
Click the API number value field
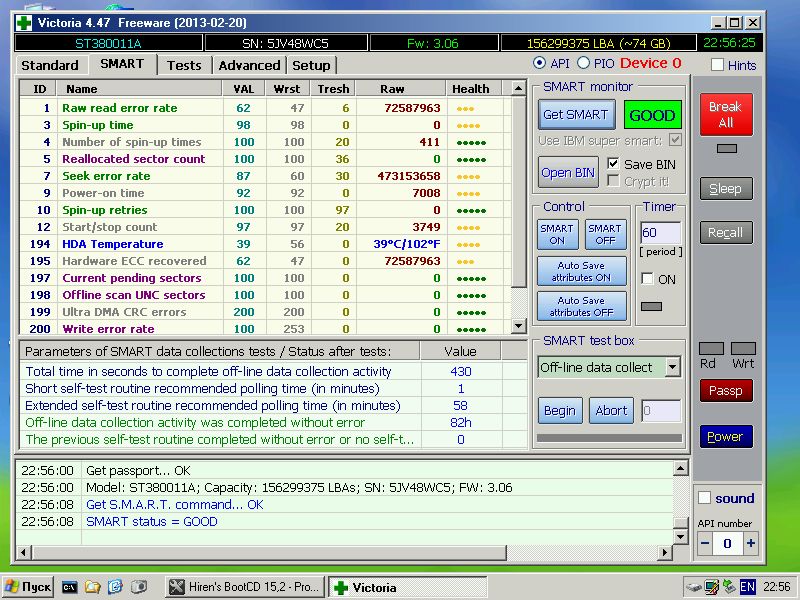728,543
